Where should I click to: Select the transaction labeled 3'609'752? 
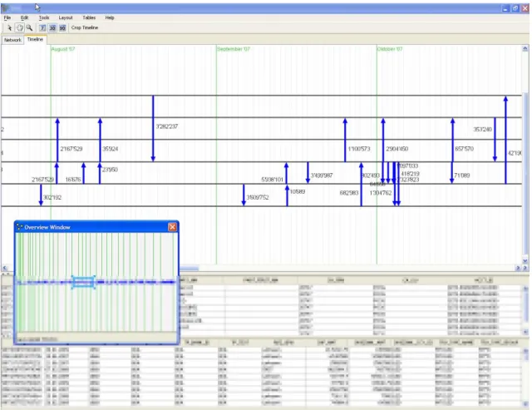(244, 195)
